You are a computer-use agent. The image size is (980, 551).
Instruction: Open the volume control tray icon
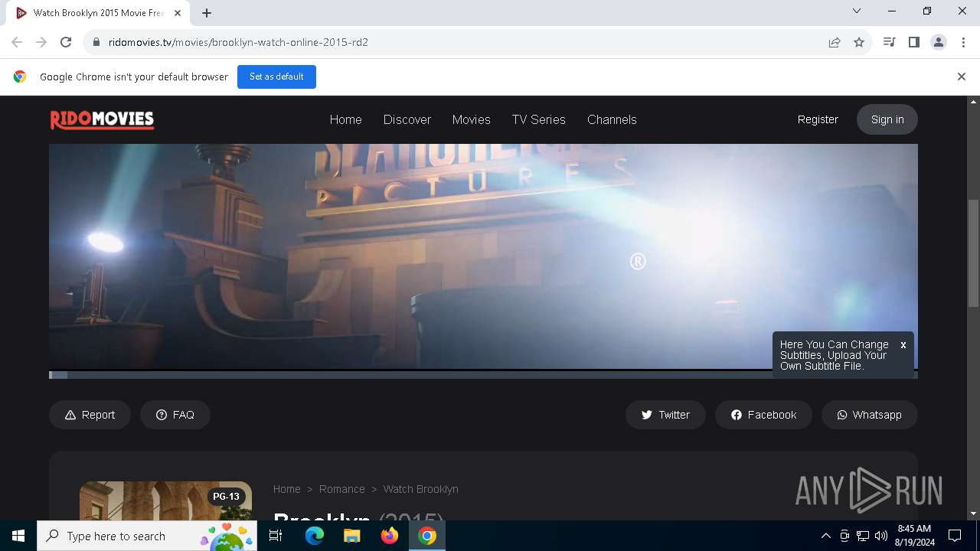pos(881,536)
